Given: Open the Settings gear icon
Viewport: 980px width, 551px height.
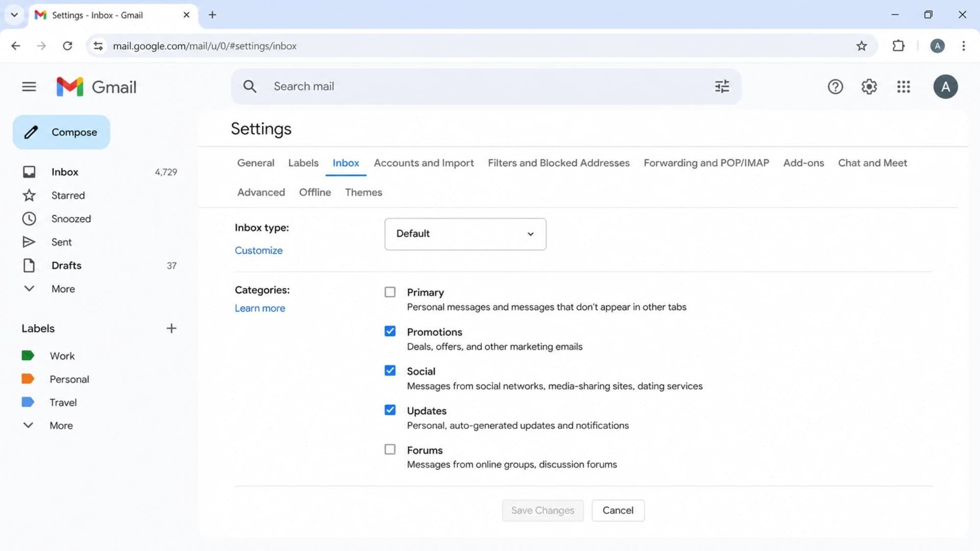Looking at the screenshot, I should (869, 87).
